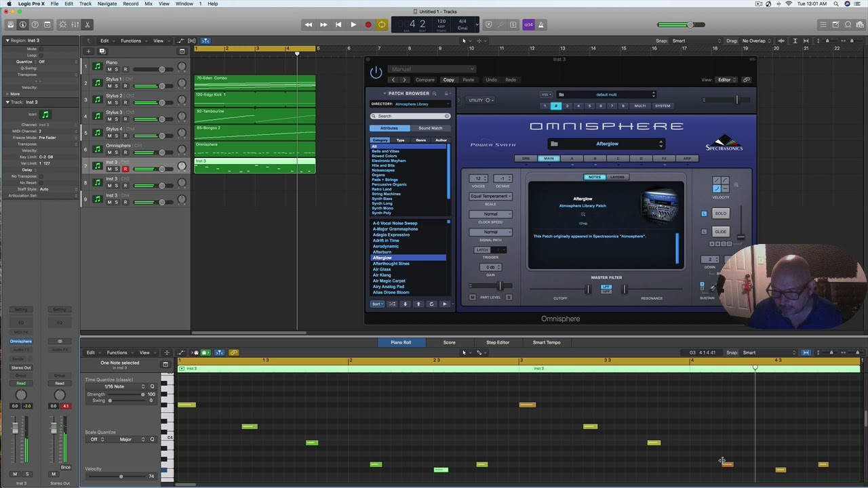Select the Sound Match tab

[430, 128]
